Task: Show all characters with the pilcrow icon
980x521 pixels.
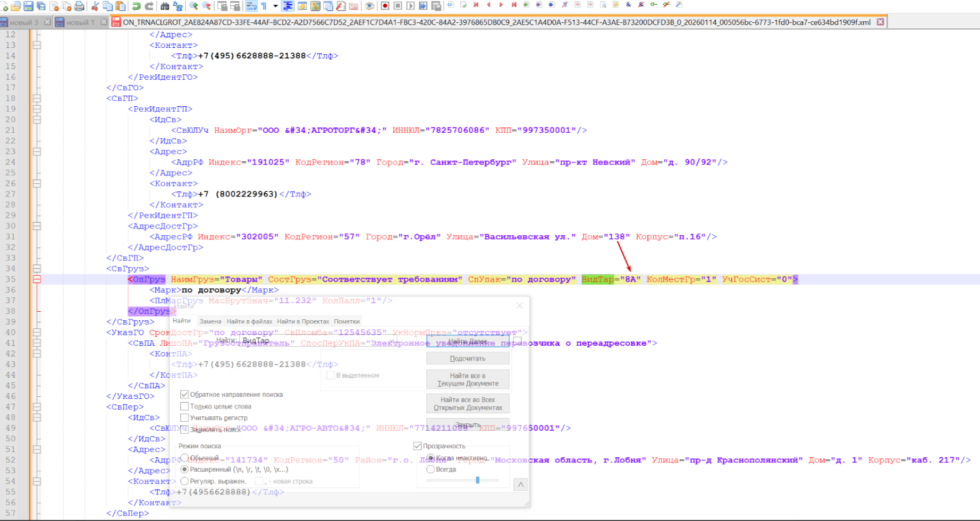Action: pos(264,6)
